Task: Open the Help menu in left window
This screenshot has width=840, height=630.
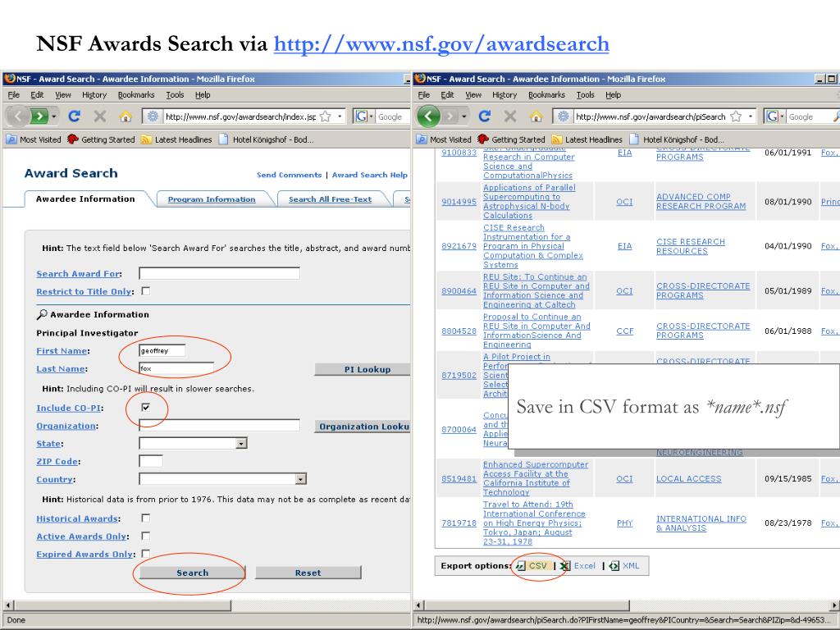Action: coord(203,95)
